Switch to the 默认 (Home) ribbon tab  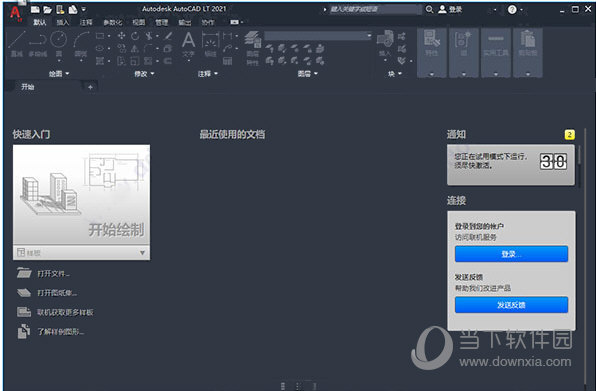[x=40, y=22]
